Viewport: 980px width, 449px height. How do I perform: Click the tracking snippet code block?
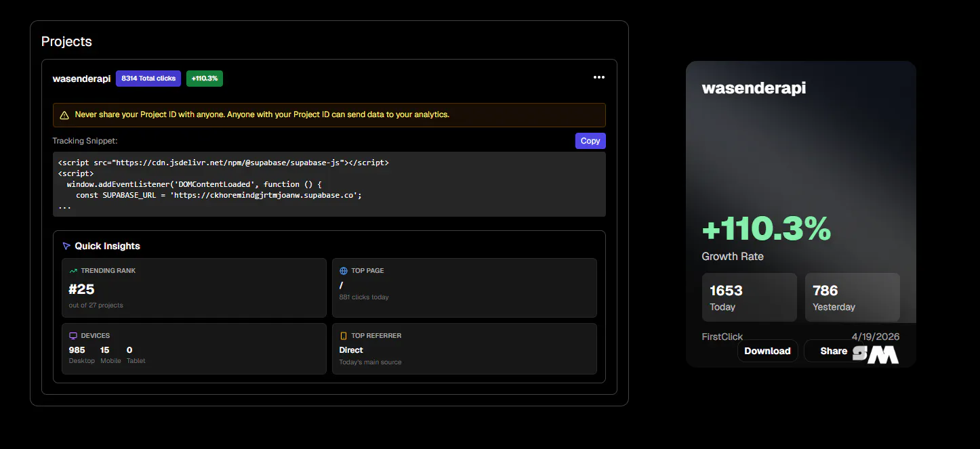pyautogui.click(x=329, y=184)
